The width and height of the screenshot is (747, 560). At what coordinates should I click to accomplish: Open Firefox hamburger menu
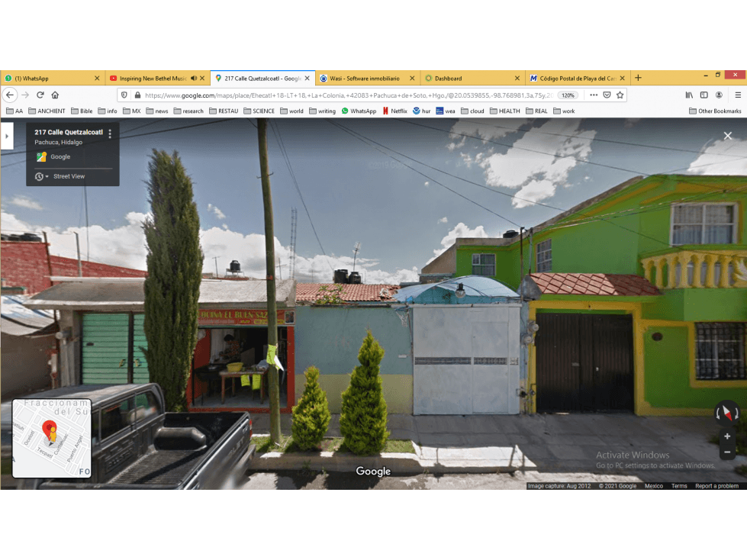pos(738,95)
